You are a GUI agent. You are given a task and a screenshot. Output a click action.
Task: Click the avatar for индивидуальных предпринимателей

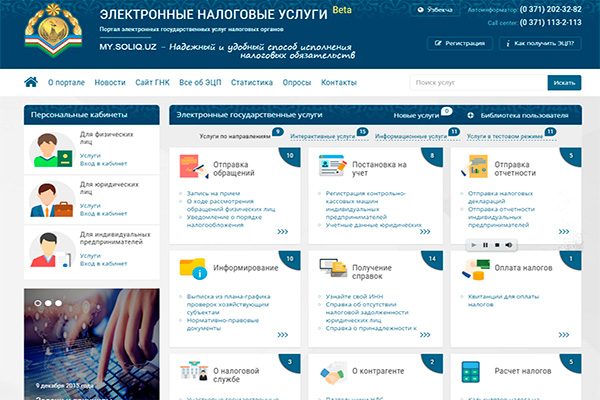(51, 250)
